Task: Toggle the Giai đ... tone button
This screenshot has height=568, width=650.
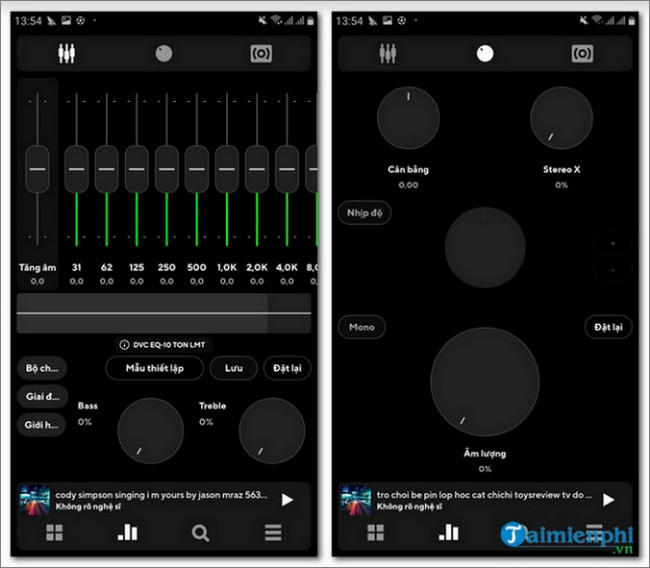Action: pos(42,396)
